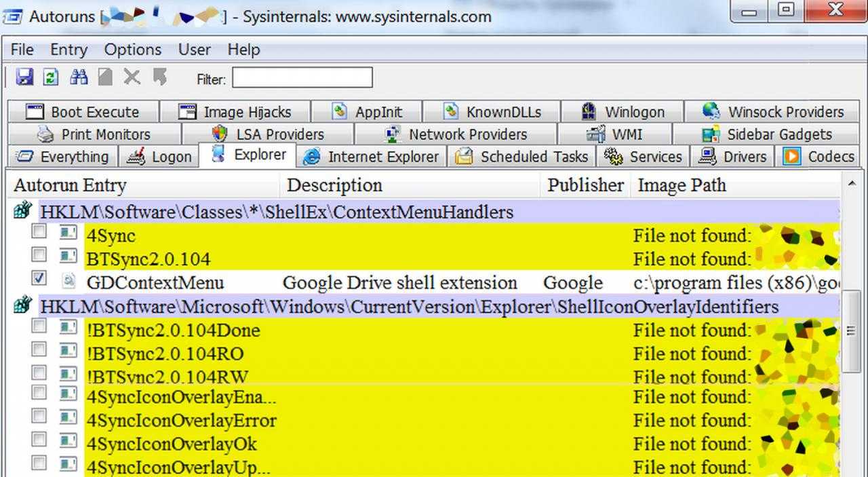
Task: Sort by the Publisher column header
Action: point(585,185)
